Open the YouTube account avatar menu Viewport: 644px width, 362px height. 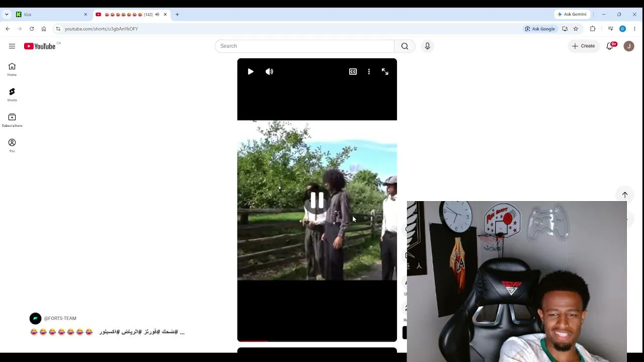coord(629,46)
